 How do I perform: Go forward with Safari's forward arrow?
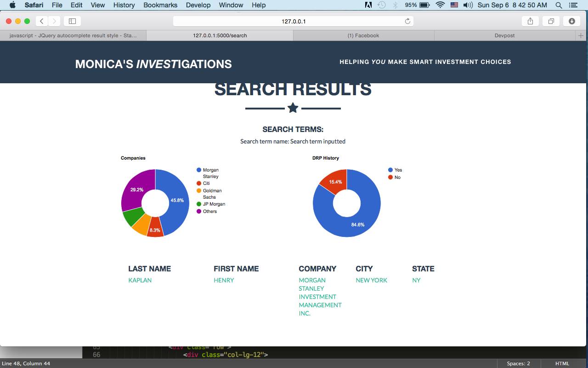click(54, 21)
